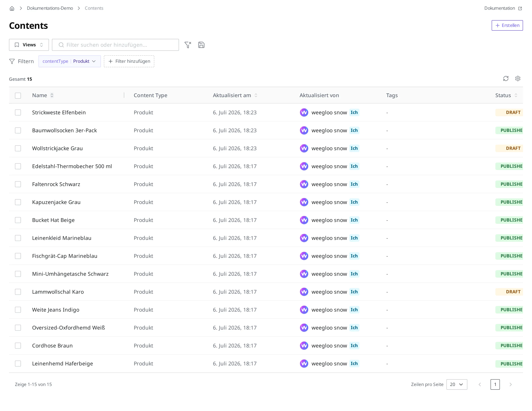Click the Content Type column header

point(151,95)
